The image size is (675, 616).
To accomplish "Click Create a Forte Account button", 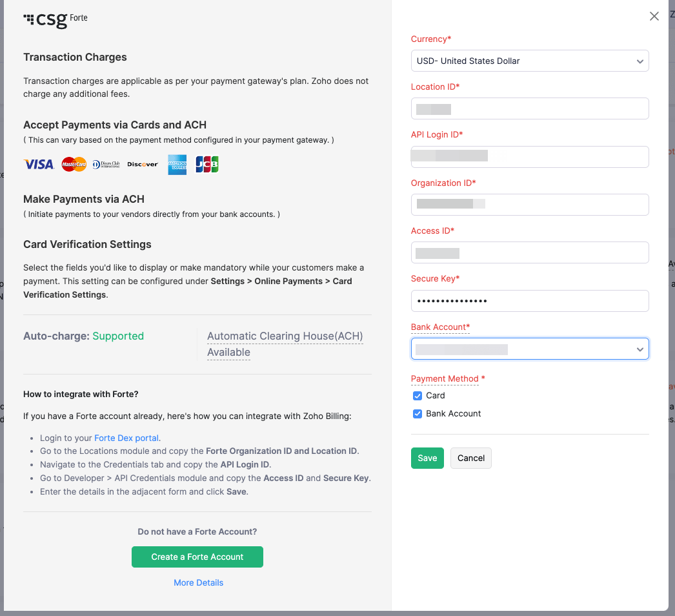I will tap(197, 557).
